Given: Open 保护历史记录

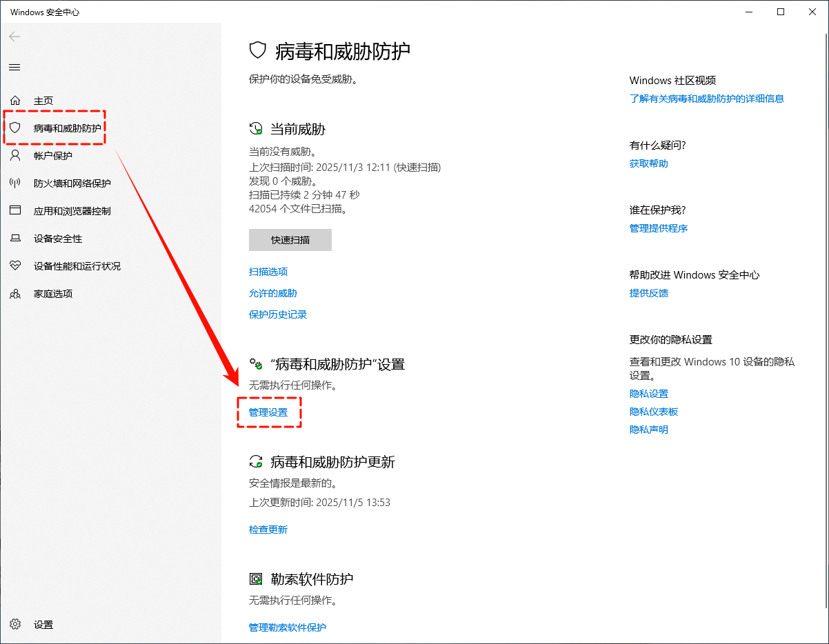Looking at the screenshot, I should click(278, 314).
